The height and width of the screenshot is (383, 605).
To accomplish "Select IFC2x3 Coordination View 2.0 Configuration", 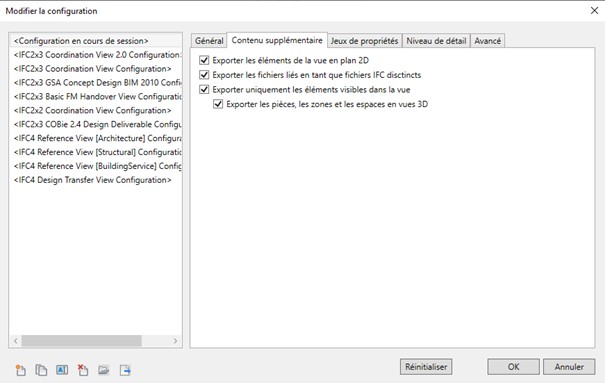I will (x=95, y=55).
